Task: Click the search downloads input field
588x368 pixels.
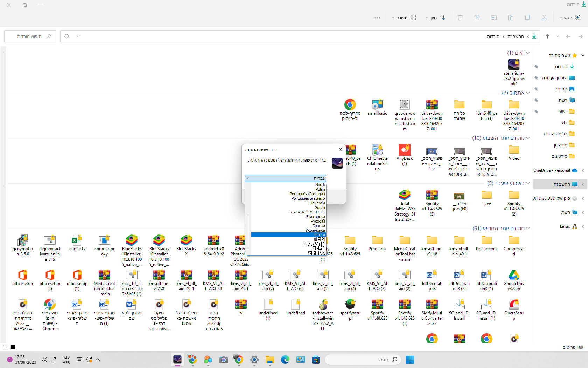Action: pos(30,36)
